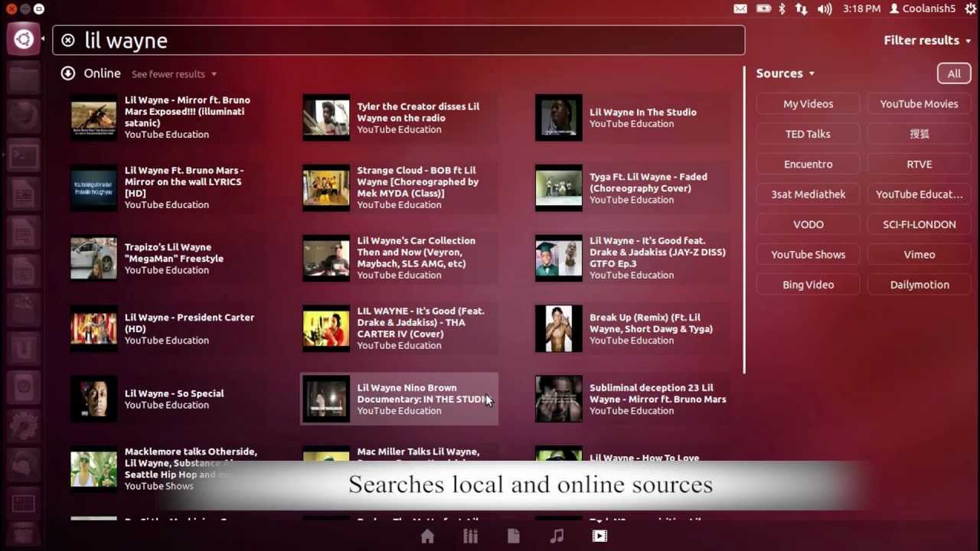980x551 pixels.
Task: Click the Online category circle arrow icon
Action: (68, 73)
